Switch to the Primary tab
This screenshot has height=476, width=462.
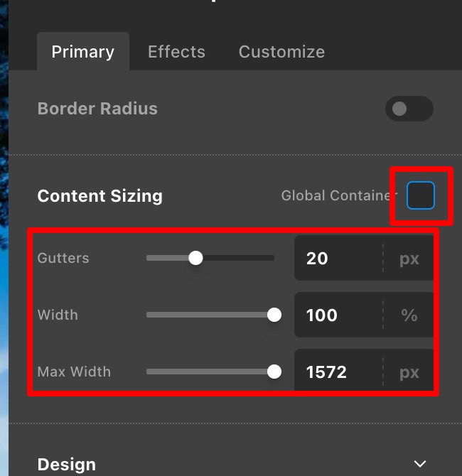click(83, 51)
